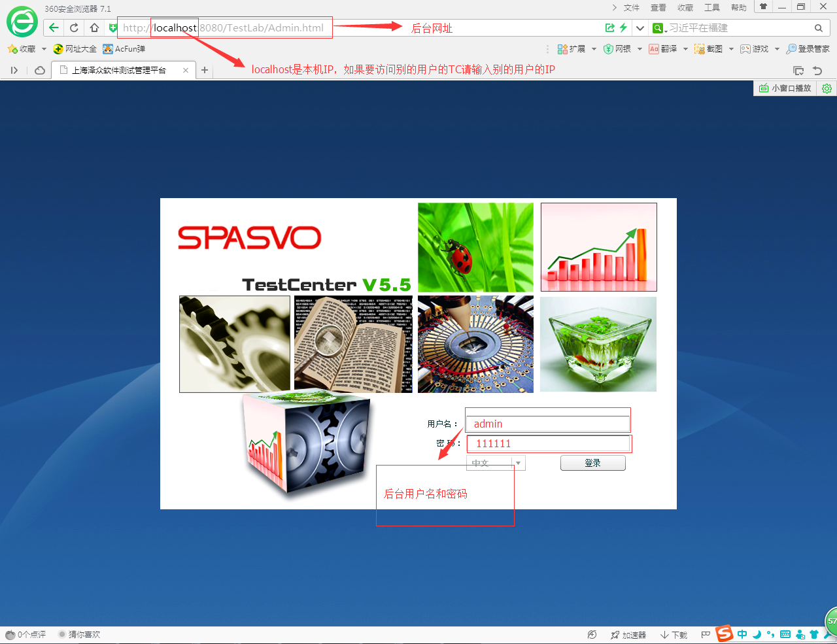Click the 密码 password input field
Screen dimensions: 837x644
pyautogui.click(x=548, y=443)
